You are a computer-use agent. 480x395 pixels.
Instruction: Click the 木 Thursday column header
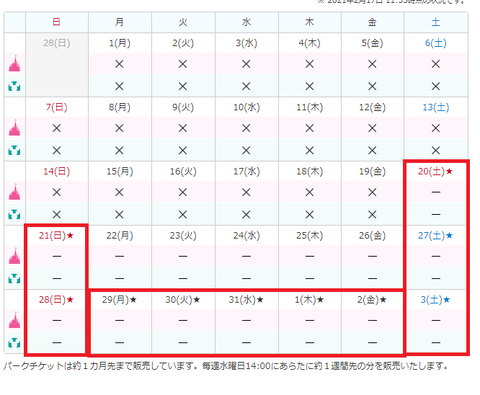pyautogui.click(x=309, y=22)
